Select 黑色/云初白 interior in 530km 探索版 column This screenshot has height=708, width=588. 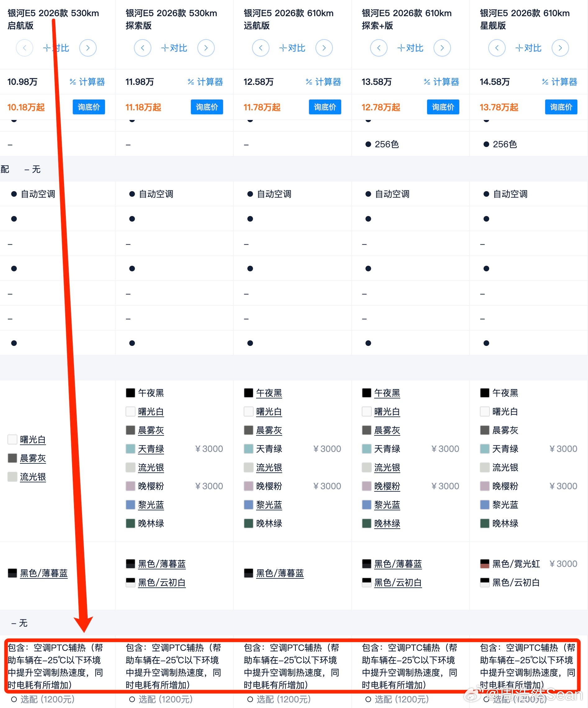pyautogui.click(x=155, y=582)
